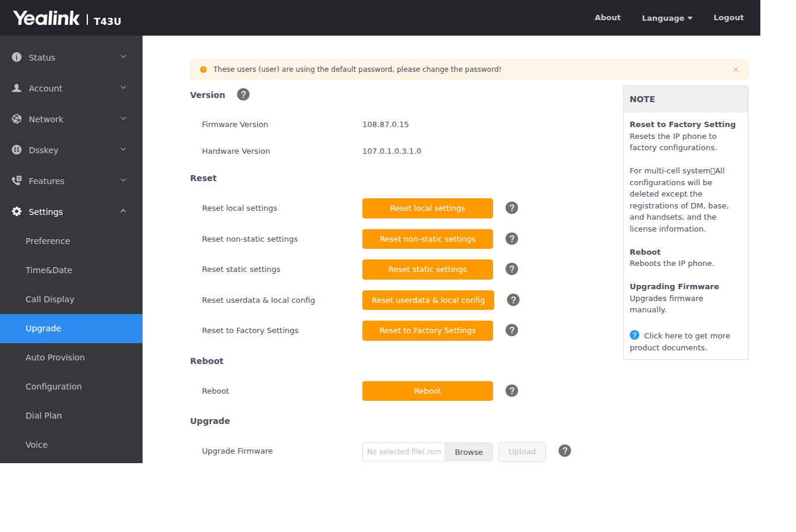The width and height of the screenshot is (796, 532).
Task: Open help icon next to Version heading
Action: click(x=243, y=94)
